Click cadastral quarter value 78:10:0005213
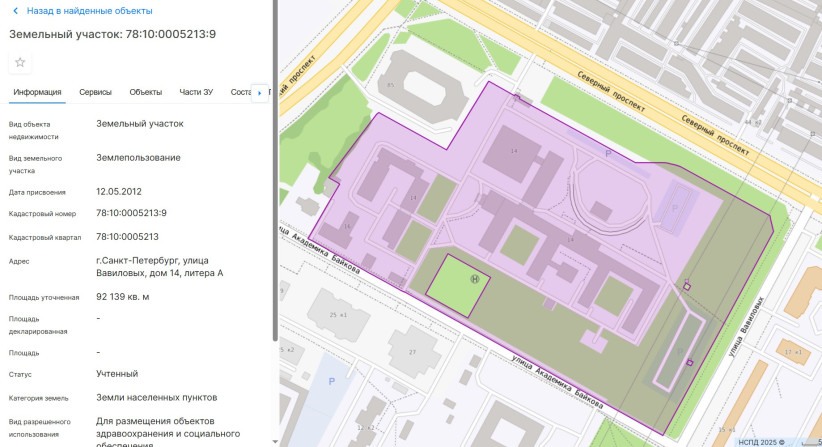 (127, 237)
